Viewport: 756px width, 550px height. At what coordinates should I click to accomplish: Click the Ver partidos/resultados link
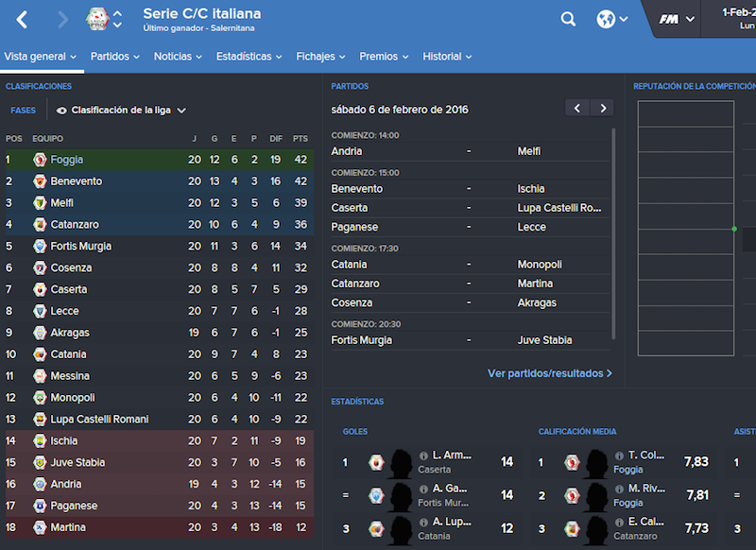click(x=550, y=373)
